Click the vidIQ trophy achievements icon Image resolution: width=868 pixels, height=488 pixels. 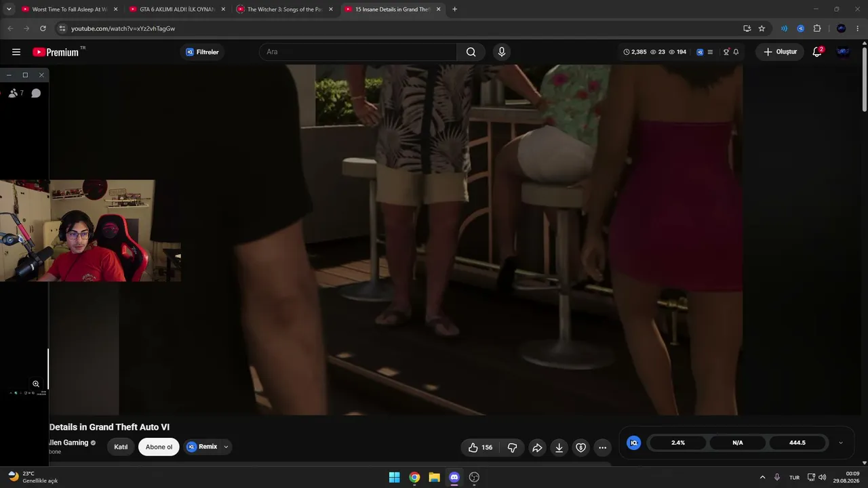(x=726, y=52)
